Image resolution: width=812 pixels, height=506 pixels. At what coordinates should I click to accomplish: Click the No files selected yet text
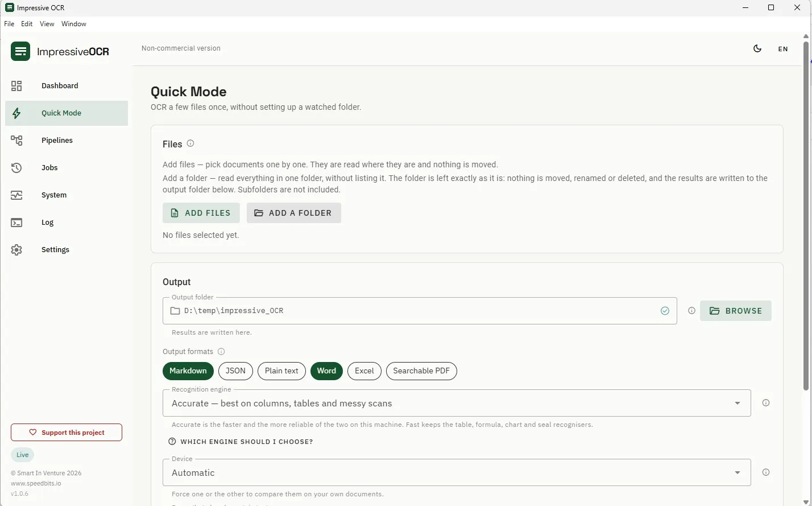point(201,235)
